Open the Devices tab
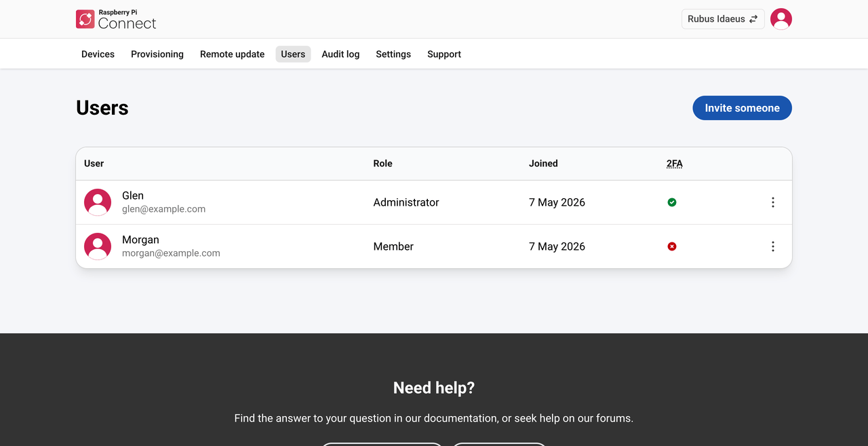This screenshot has width=868, height=446. [98, 54]
